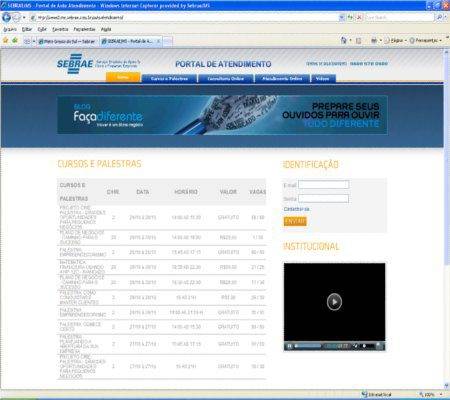The image size is (450, 400).
Task: Click the orange Enviar button
Action: 295,222
